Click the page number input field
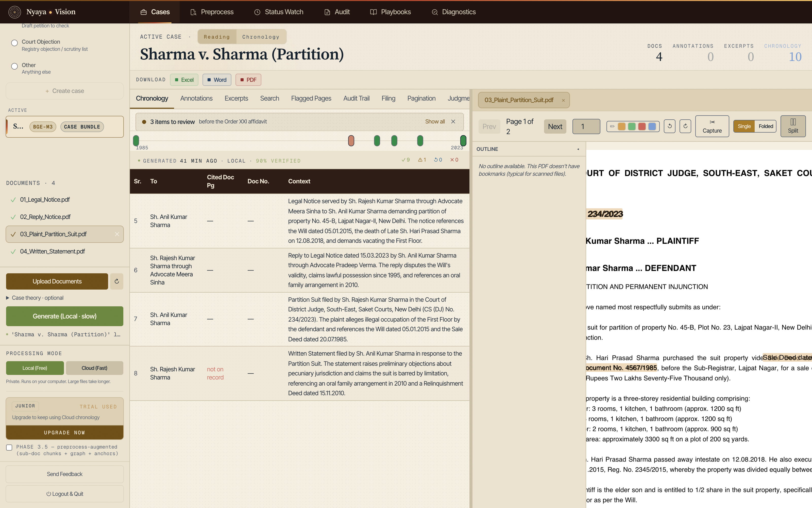This screenshot has height=508, width=812. click(586, 126)
